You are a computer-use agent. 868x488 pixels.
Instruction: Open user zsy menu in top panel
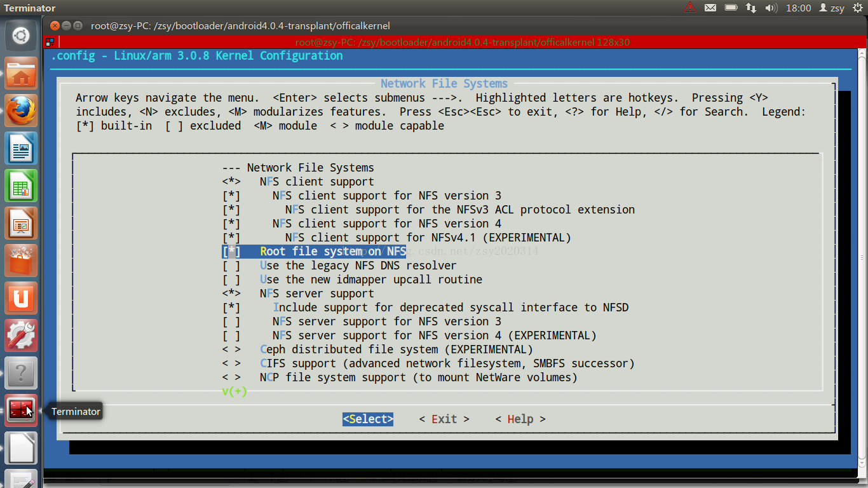point(832,8)
